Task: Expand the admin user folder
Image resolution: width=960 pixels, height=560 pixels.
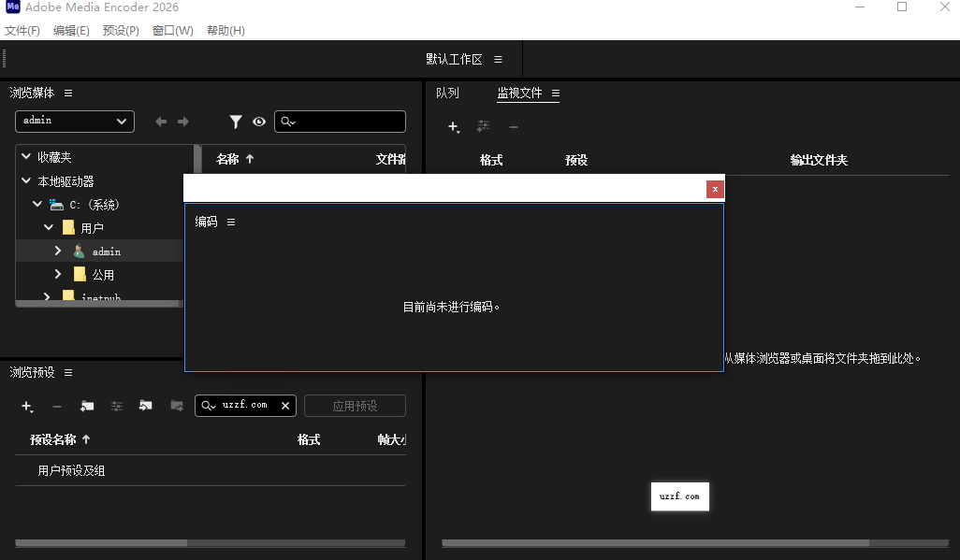Action: (57, 251)
